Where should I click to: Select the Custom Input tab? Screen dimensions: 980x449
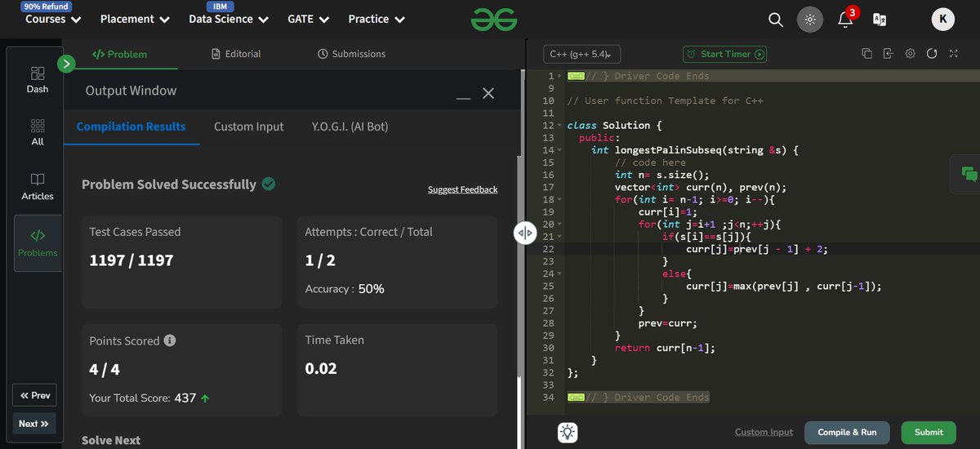pyautogui.click(x=249, y=127)
